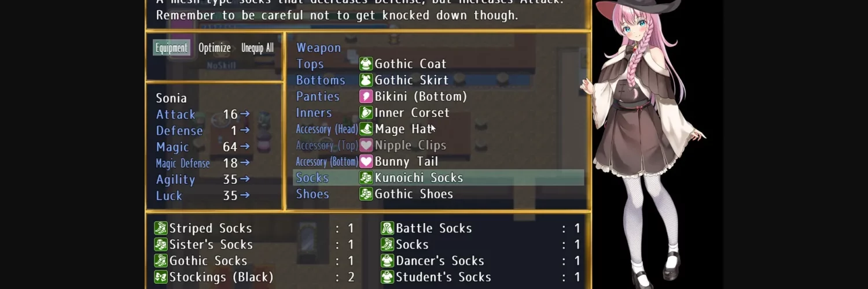868x289 pixels.
Task: Click the Bunny Tail heart icon
Action: [x=366, y=161]
